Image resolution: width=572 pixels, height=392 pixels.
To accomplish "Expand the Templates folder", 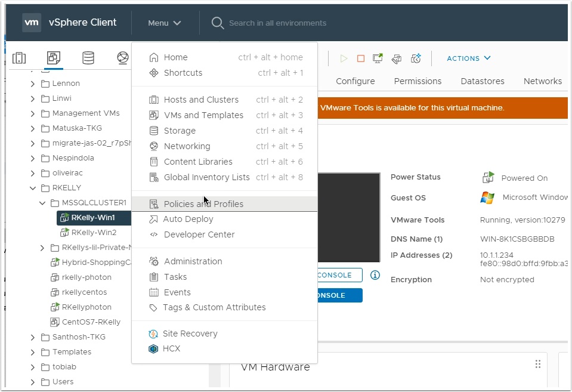I will coord(33,352).
